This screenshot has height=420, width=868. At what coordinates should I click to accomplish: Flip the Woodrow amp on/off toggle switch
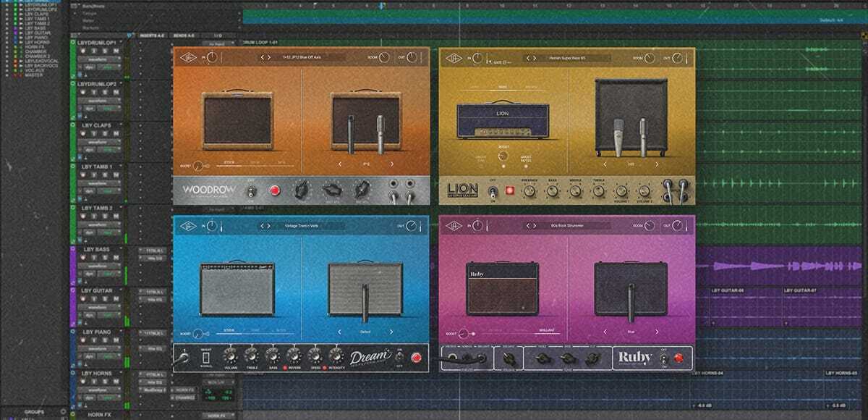(x=251, y=191)
